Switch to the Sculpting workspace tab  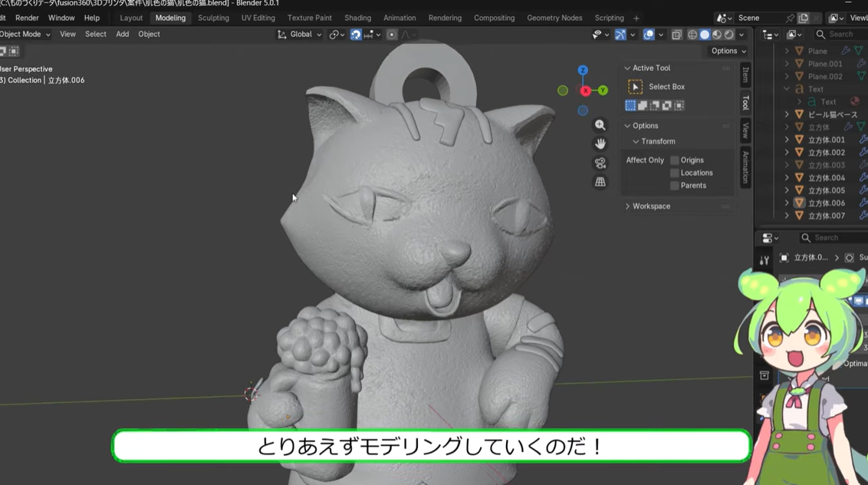pyautogui.click(x=213, y=18)
